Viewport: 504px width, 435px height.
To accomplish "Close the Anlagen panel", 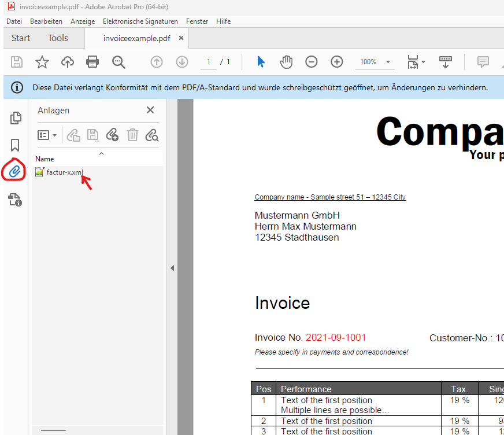I will pos(150,110).
